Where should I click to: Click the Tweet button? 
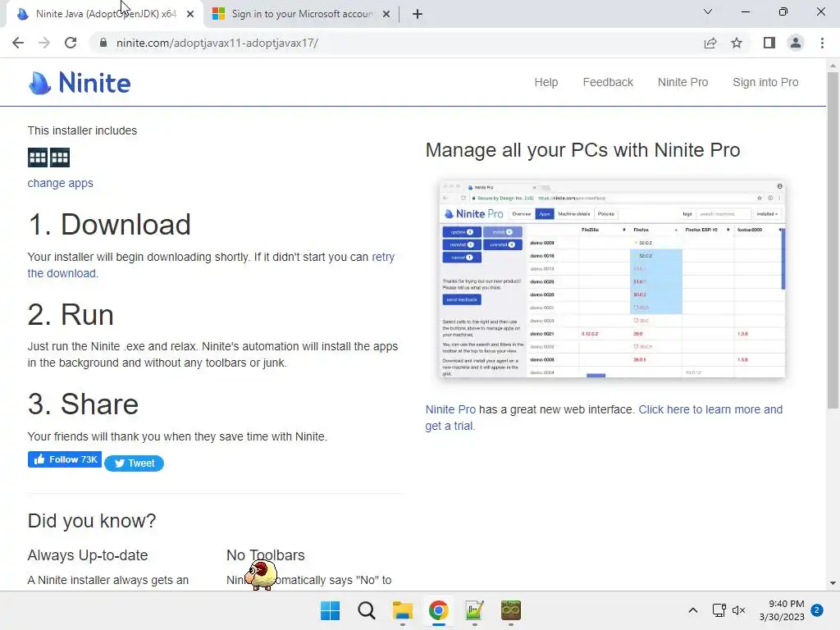[134, 463]
